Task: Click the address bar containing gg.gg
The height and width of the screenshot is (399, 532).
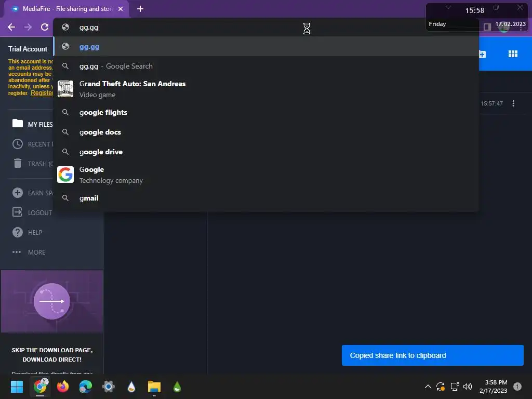Action: tap(265, 27)
